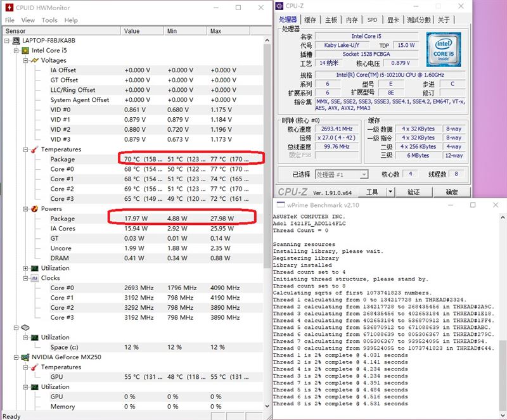Collapse the Voltages section
Screen dimensions: 507x420
tap(25, 60)
